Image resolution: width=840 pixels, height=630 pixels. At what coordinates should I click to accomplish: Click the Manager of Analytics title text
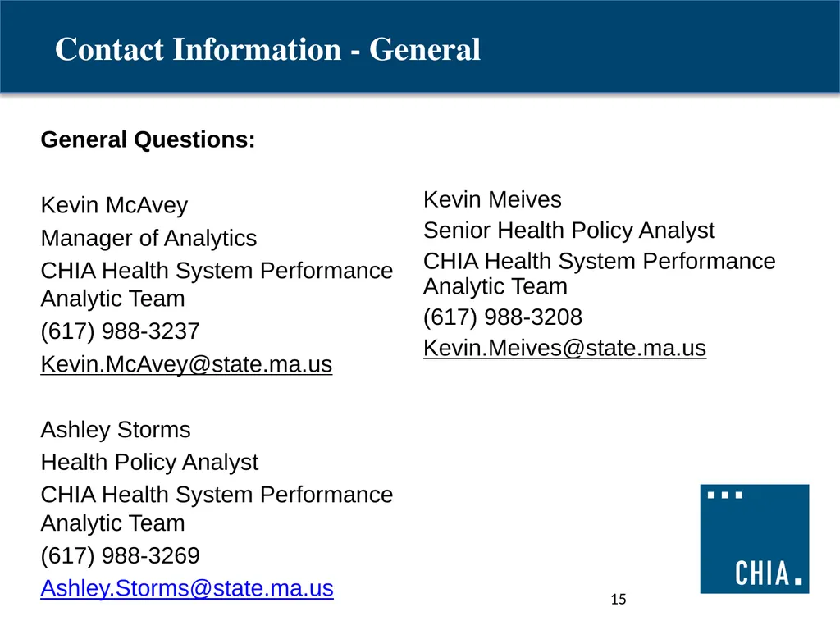click(149, 239)
